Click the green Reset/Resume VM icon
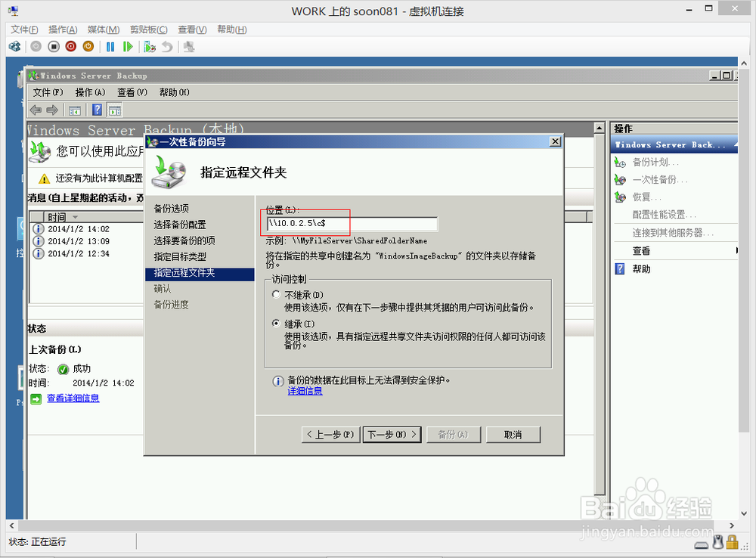Screen dimensions: 756x558 128,47
